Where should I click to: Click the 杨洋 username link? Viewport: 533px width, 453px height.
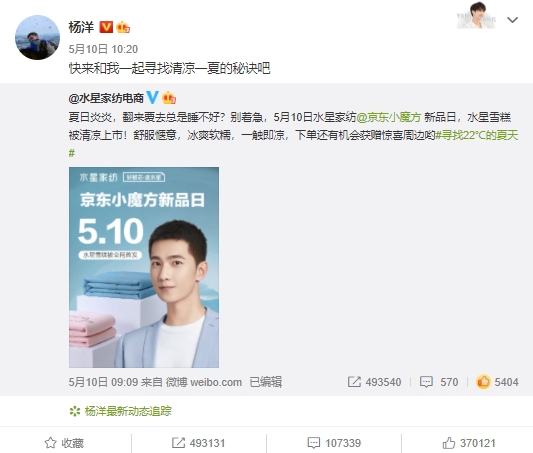point(81,27)
